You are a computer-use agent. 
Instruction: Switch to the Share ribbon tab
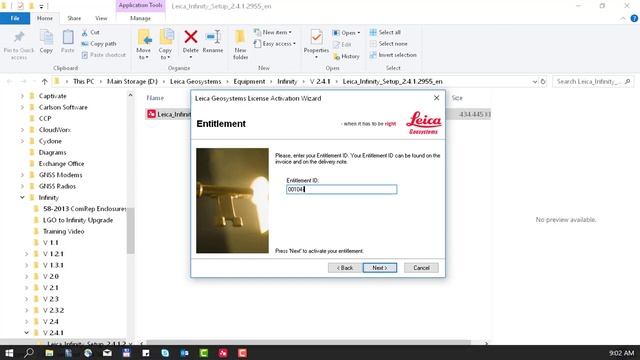click(74, 18)
